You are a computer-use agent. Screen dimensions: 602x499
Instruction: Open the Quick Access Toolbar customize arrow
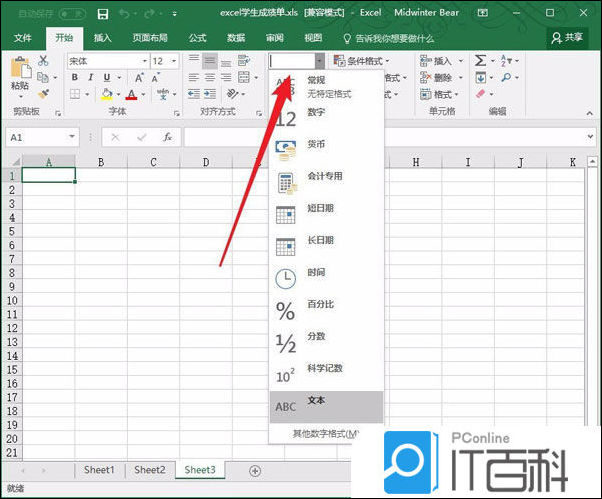click(x=174, y=14)
